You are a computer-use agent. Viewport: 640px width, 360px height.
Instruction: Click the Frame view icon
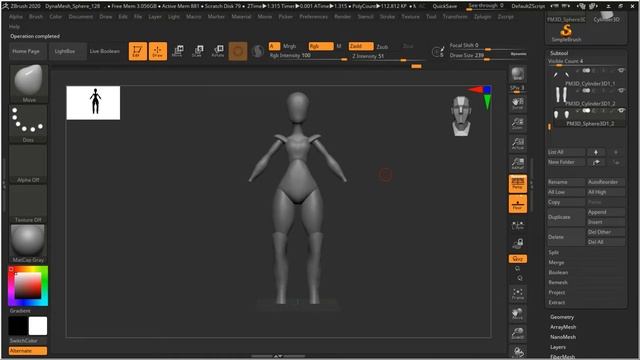518,293
